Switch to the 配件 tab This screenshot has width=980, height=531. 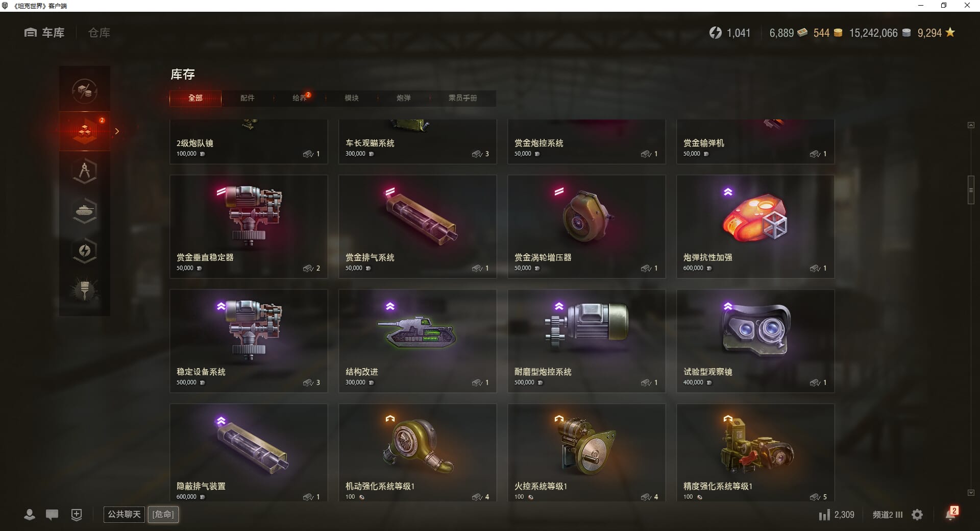coord(248,98)
